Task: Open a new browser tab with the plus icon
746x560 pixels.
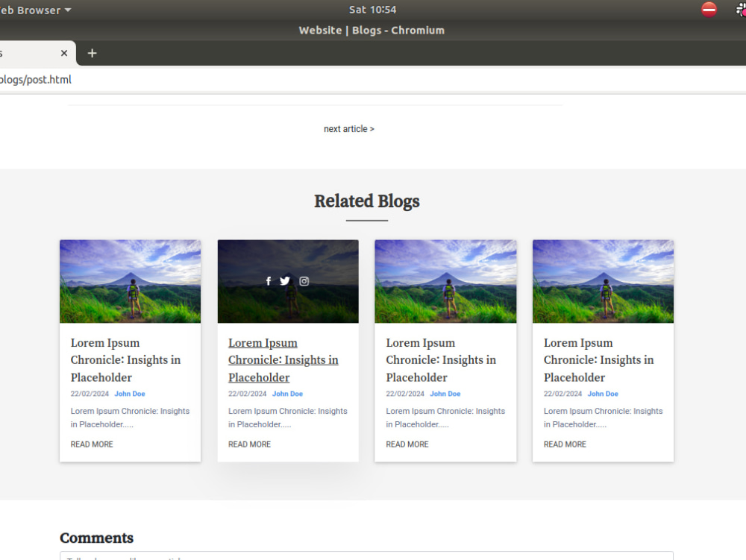Action: pyautogui.click(x=93, y=53)
